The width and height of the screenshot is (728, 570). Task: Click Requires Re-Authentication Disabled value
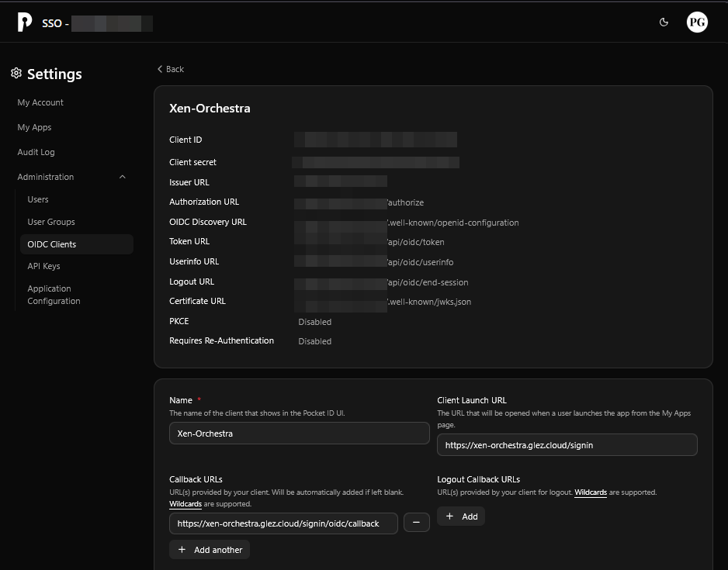(315, 341)
